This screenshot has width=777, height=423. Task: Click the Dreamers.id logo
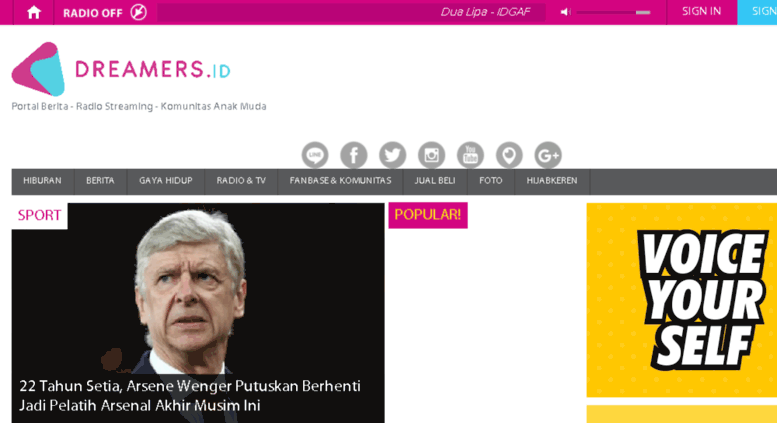pyautogui.click(x=121, y=69)
